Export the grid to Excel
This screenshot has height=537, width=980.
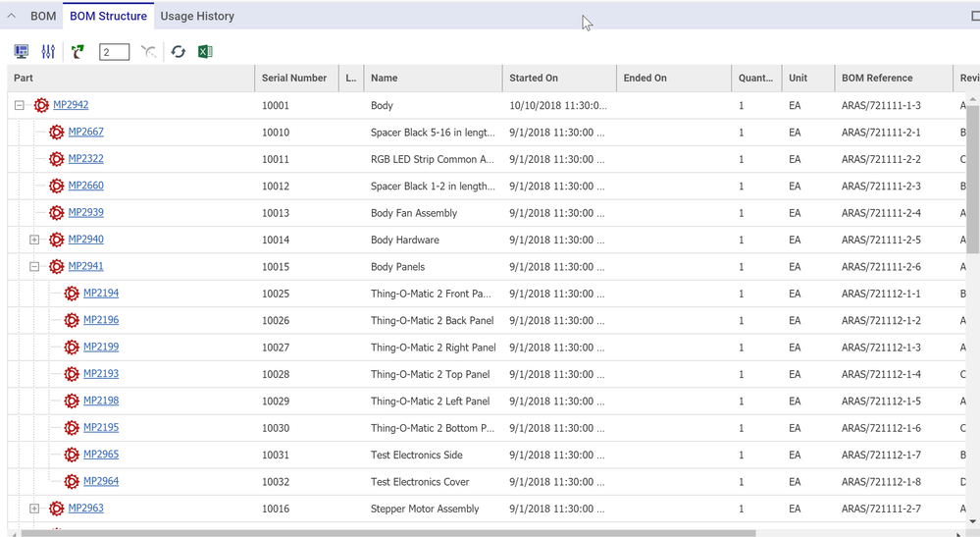click(x=205, y=52)
